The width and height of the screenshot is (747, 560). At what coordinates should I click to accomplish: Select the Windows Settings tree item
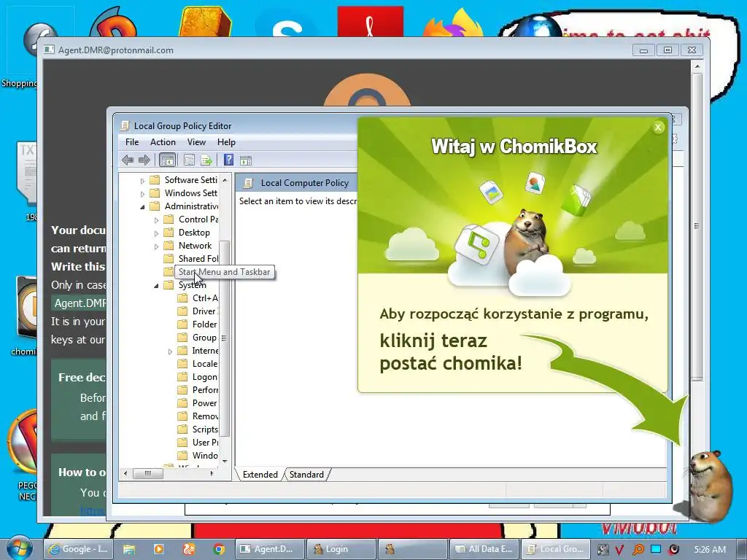tap(190, 192)
